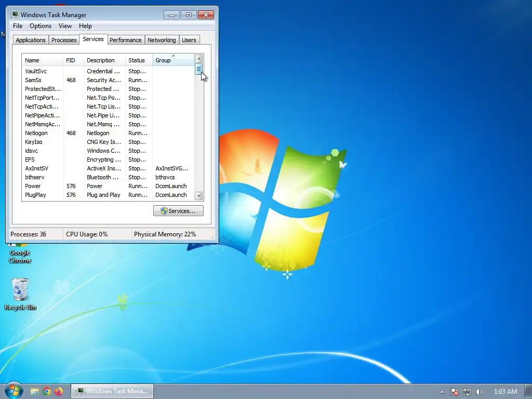Select the ProtectedSt... service row
This screenshot has width=532, height=399.
tap(108, 88)
